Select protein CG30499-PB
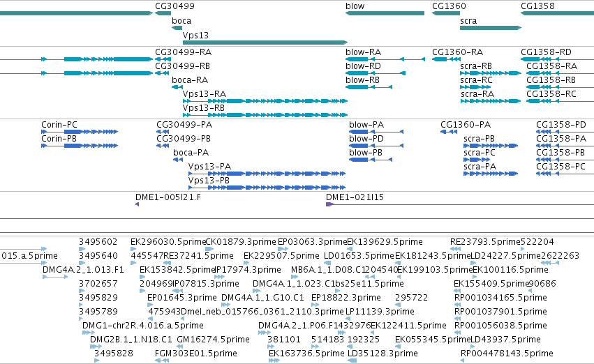The image size is (594, 364). (x=163, y=146)
